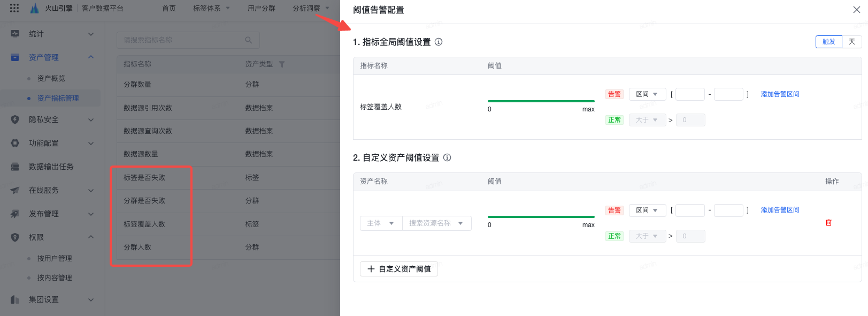Click info icon beside 指标全局阈值设置
Viewport: 868px width, 316px height.
tap(439, 42)
